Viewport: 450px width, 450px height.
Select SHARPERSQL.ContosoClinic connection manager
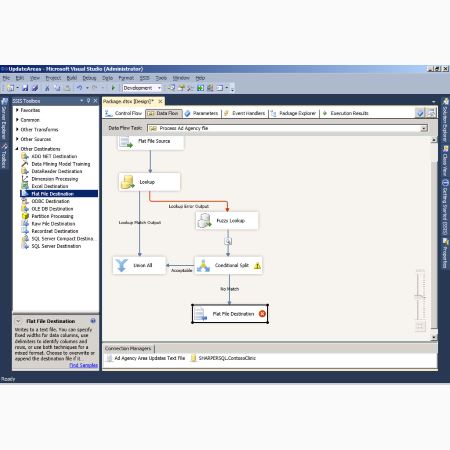223,358
